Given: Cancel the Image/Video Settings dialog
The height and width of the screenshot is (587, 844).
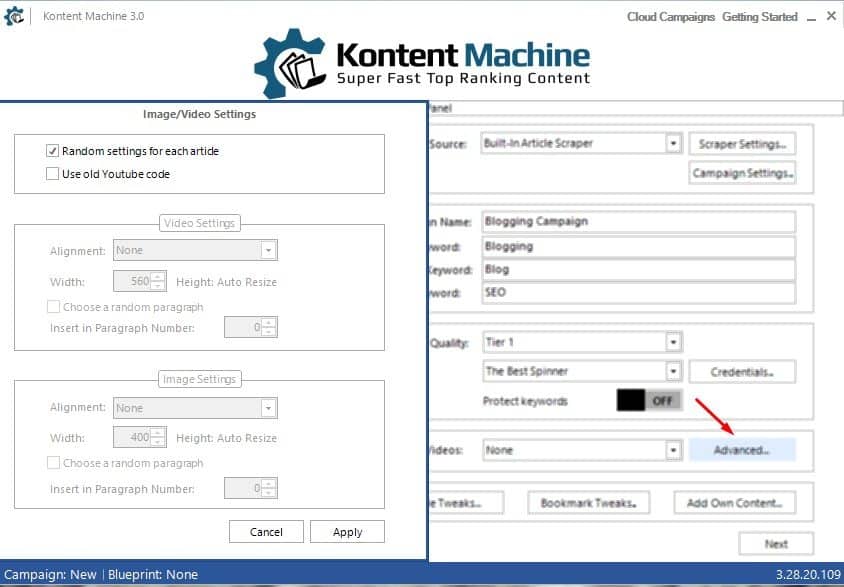Looking at the screenshot, I should click(266, 532).
